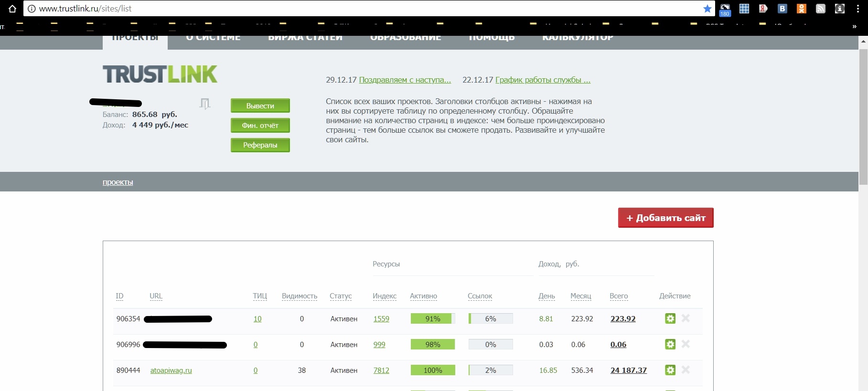This screenshot has height=391, width=868.
Task: Sort table by Видимость column
Action: (x=300, y=296)
